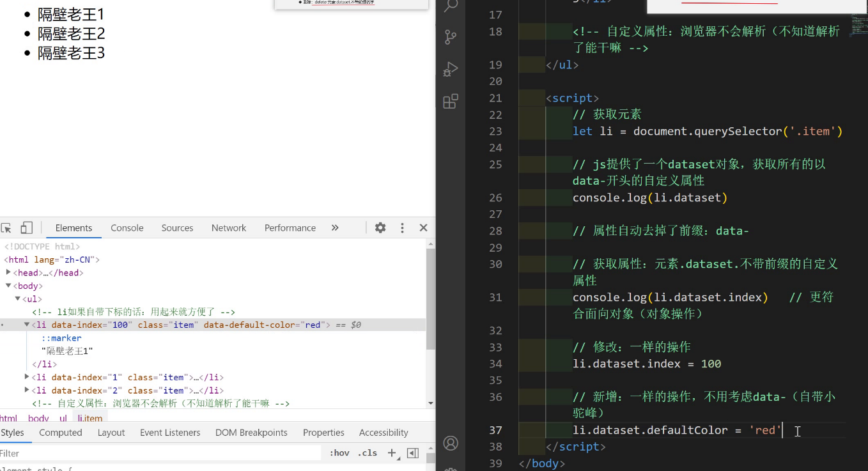Open the Event Listeners subtab
Screen dimensions: 868x471
click(170, 433)
